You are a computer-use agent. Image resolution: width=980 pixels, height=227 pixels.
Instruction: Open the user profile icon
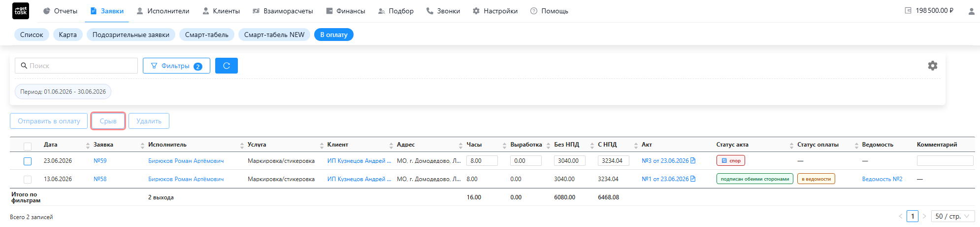(x=971, y=11)
